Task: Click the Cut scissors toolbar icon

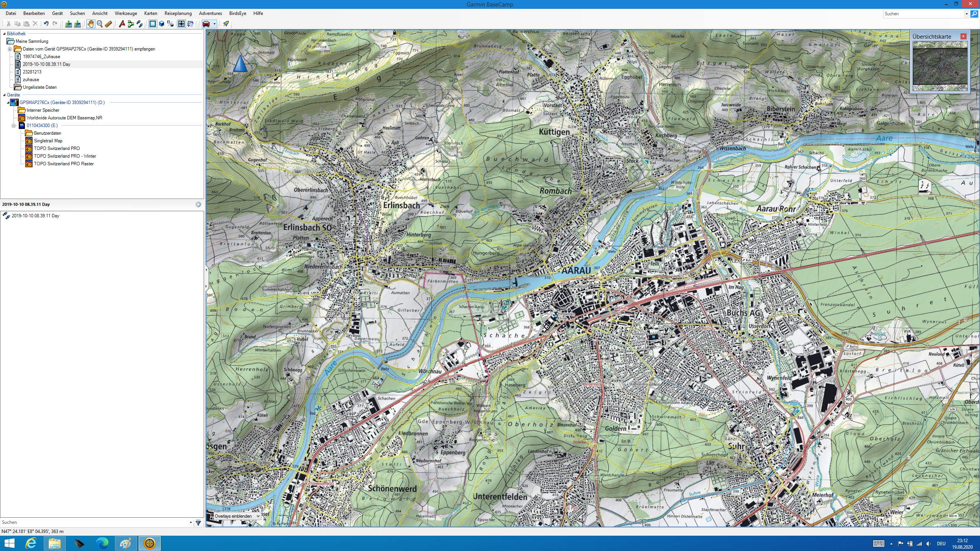Action: (8, 24)
